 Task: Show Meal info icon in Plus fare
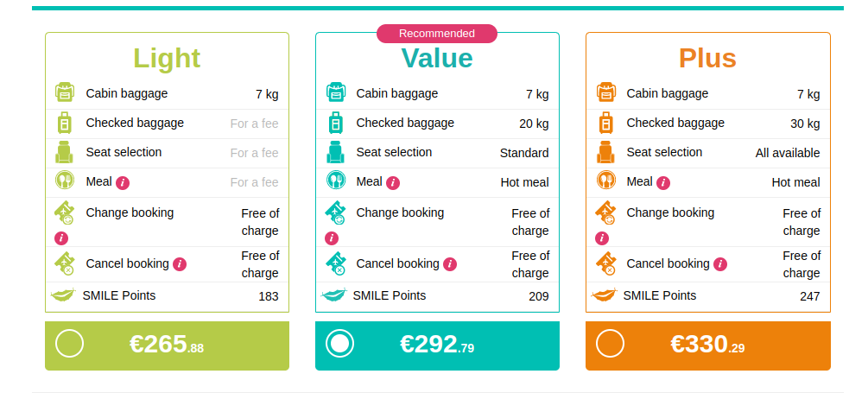663,182
